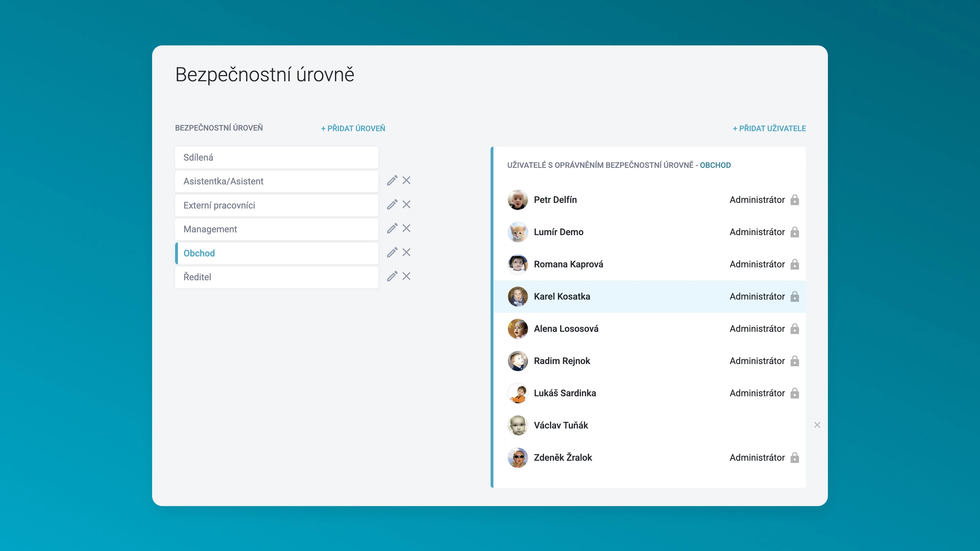
Task: Switch to the Management level
Action: 277,229
